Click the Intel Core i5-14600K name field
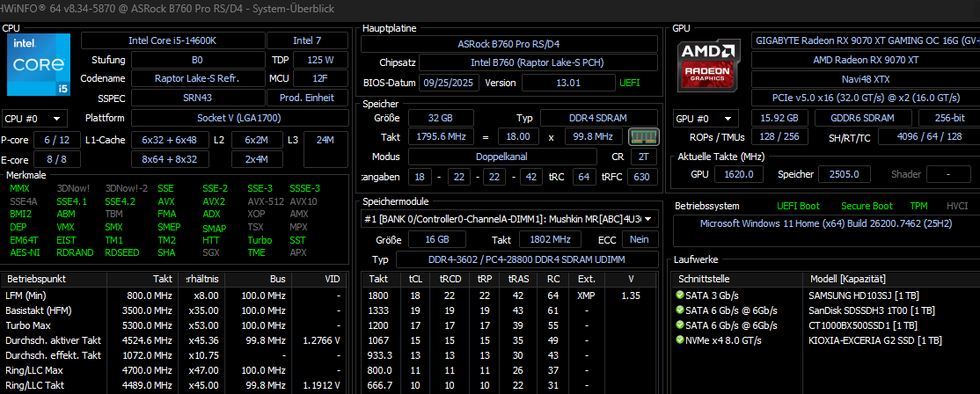Viewport: 980px width, 394px height. point(172,41)
